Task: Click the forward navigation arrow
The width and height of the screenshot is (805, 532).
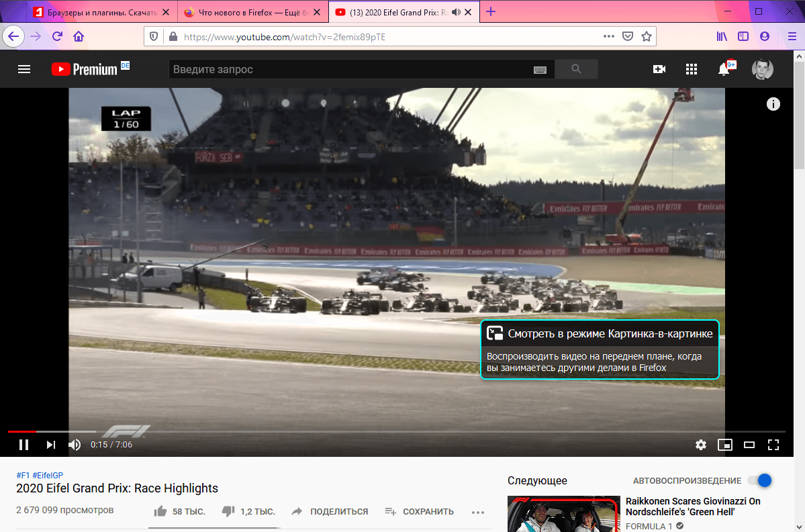Action: (x=36, y=36)
